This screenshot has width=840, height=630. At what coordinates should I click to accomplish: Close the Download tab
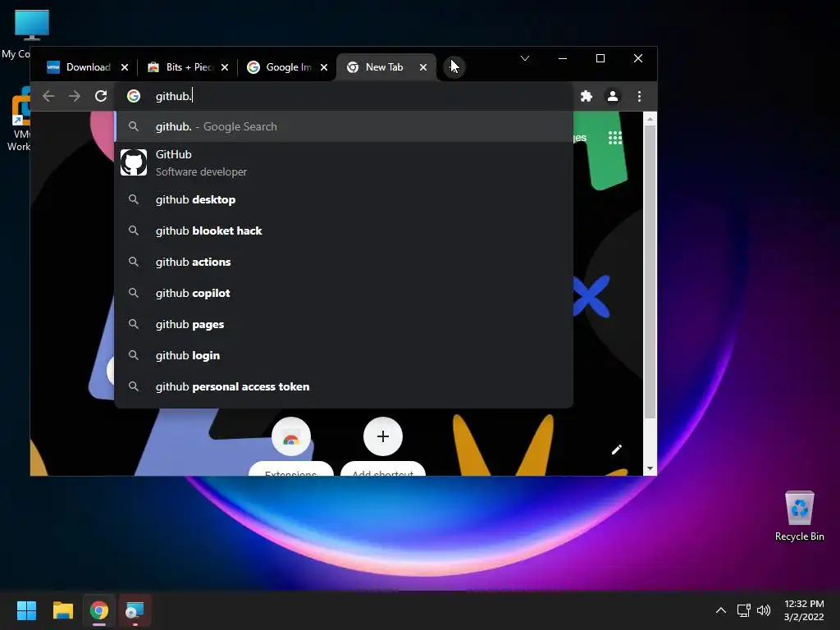click(x=125, y=67)
